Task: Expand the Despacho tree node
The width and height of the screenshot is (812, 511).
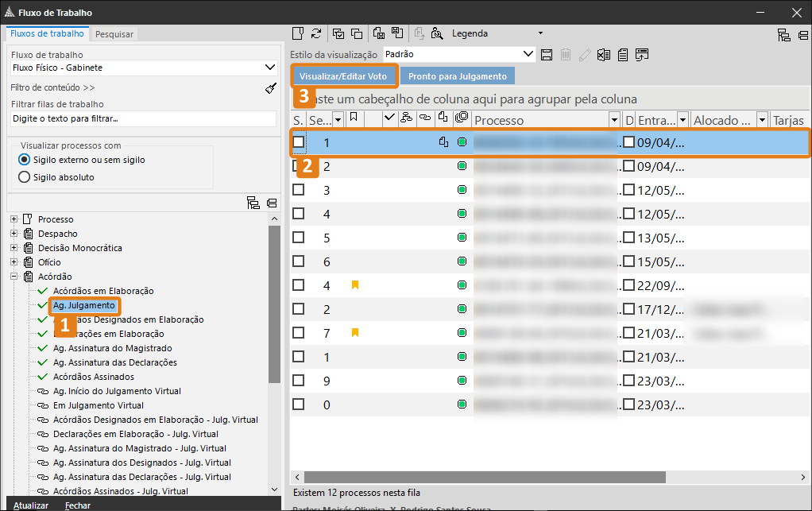Action: pyautogui.click(x=14, y=234)
